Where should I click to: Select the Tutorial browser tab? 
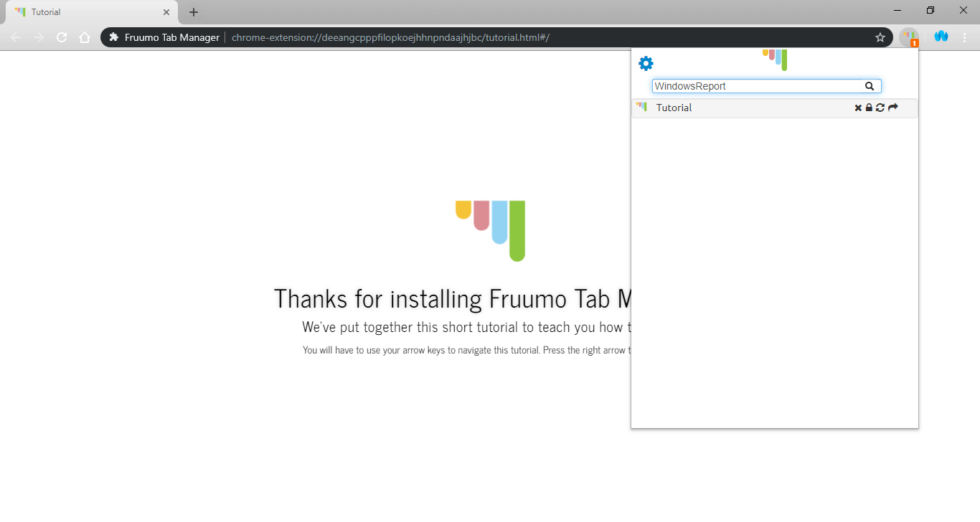tap(90, 12)
